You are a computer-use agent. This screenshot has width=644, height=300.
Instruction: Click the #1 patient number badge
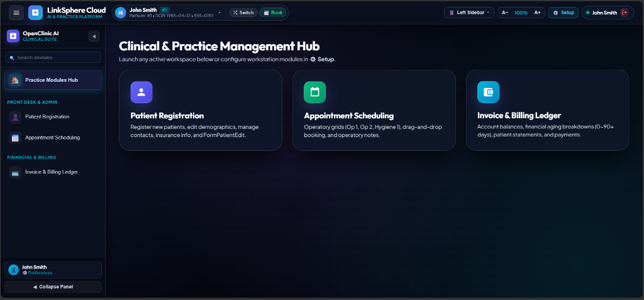click(164, 10)
